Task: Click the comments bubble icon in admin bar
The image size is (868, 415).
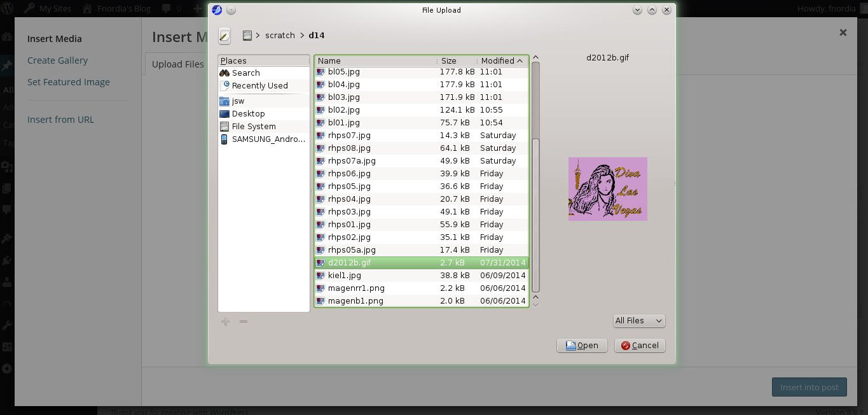Action: pyautogui.click(x=167, y=9)
